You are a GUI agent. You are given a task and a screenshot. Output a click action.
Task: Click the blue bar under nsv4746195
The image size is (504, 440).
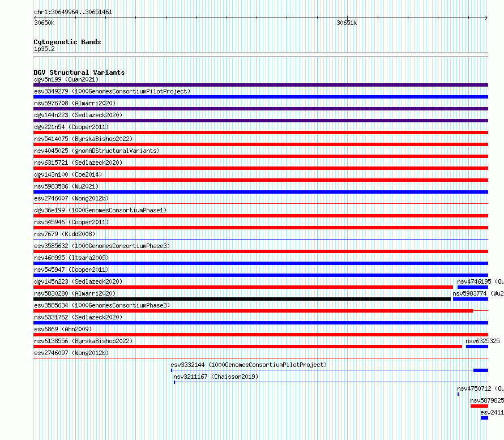click(x=473, y=287)
